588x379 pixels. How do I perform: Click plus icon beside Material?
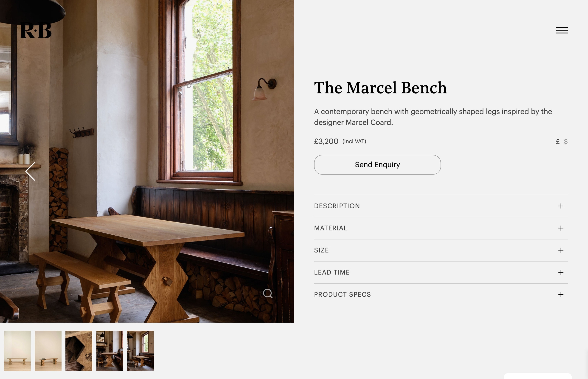click(561, 228)
